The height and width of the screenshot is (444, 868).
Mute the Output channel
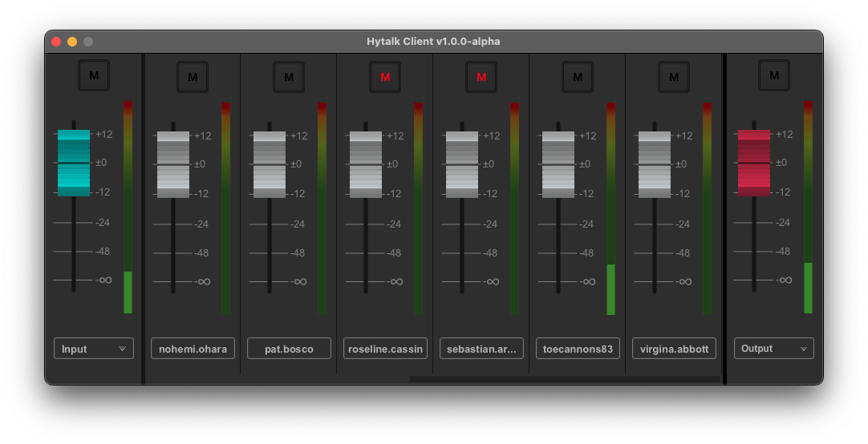pos(774,75)
